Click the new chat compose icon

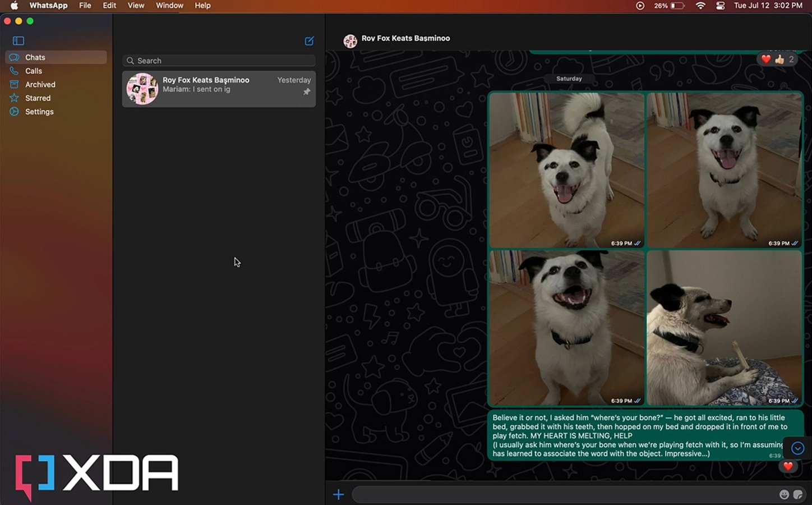(x=309, y=41)
